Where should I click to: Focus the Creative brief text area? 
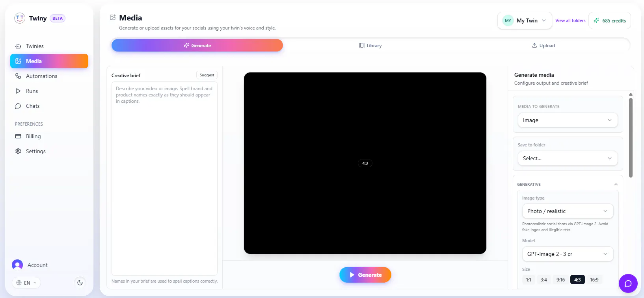(164, 178)
